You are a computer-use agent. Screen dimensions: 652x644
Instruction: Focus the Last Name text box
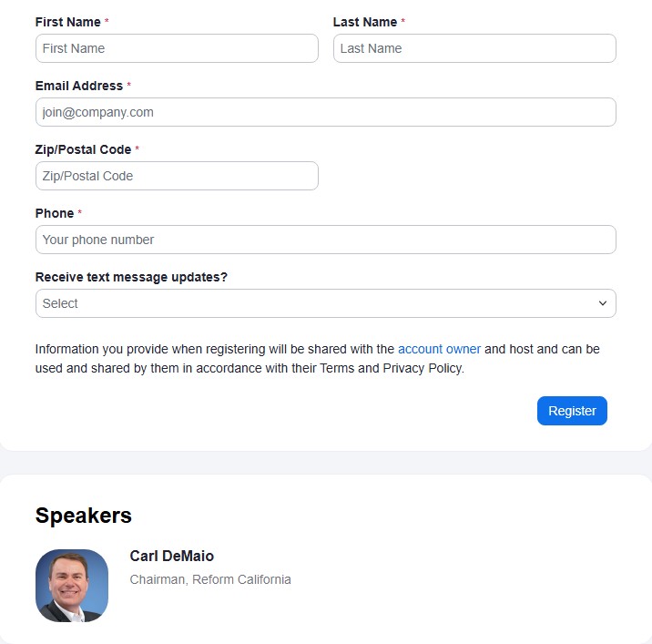click(474, 48)
